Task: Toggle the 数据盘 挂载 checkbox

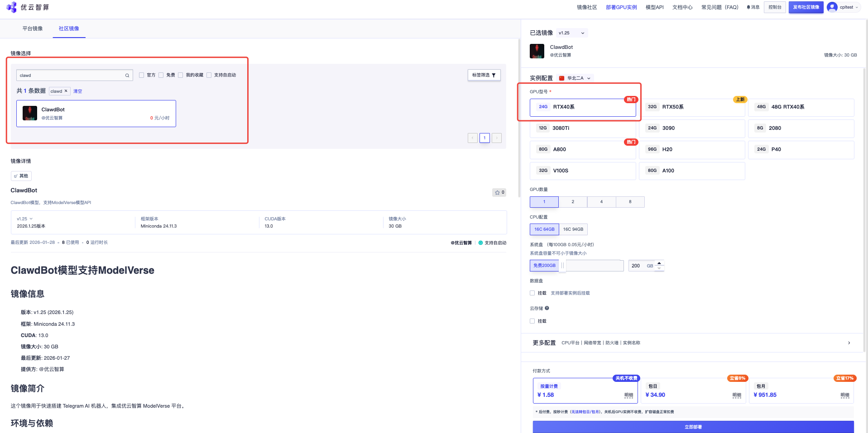Action: point(532,293)
